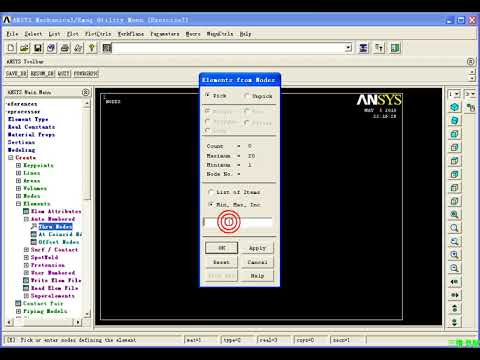Expand the Lines tree node

pos(19,173)
